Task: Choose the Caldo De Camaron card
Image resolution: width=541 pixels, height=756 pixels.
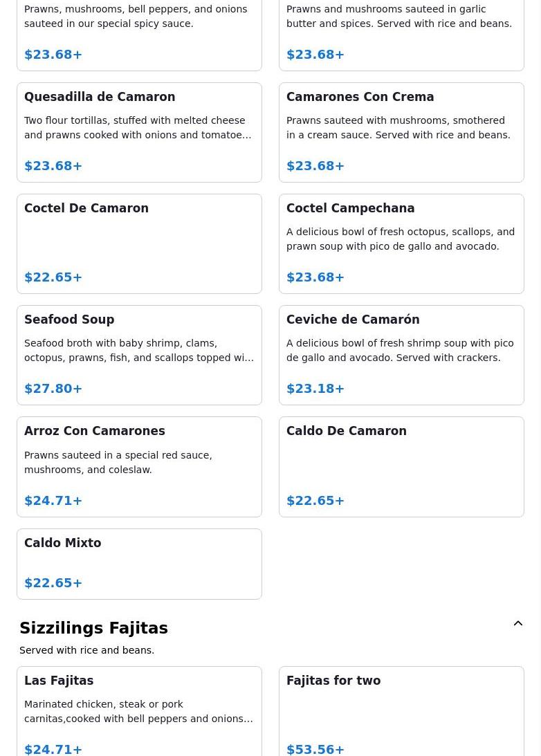Action: coord(401,467)
